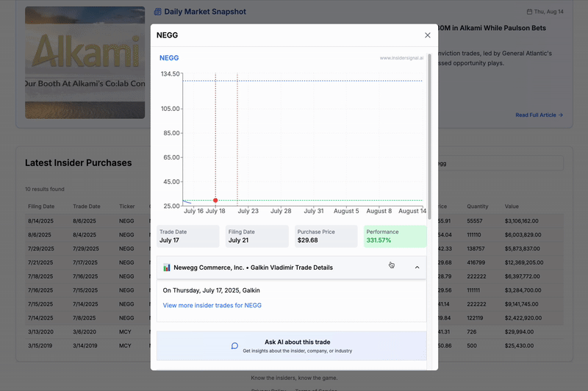The height and width of the screenshot is (391, 588).
Task: Click the value $12,369,205.00
Action: pos(524,262)
